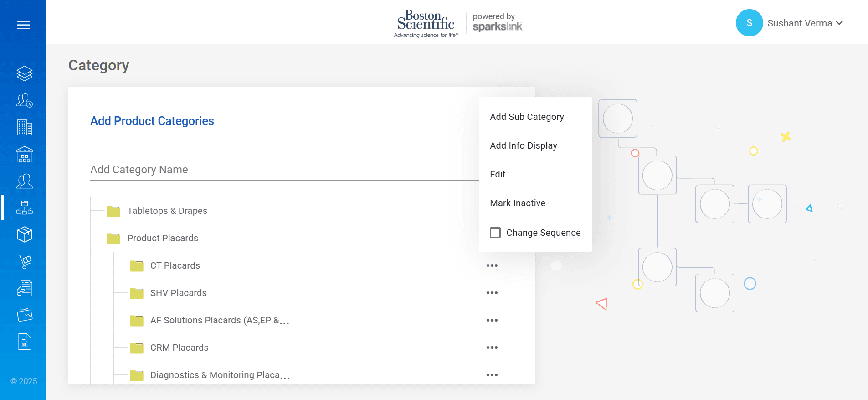Open the package box sidebar icon
The height and width of the screenshot is (400, 868).
click(x=24, y=234)
